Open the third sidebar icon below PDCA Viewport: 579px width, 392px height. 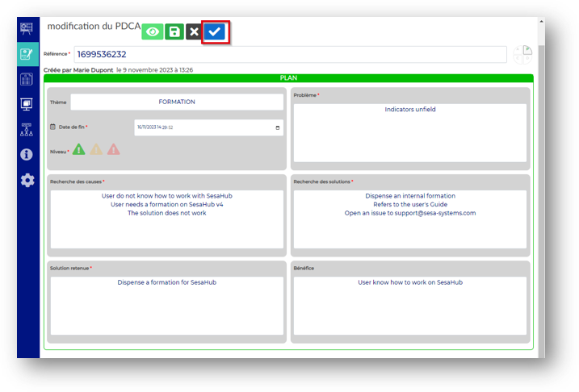(x=27, y=79)
